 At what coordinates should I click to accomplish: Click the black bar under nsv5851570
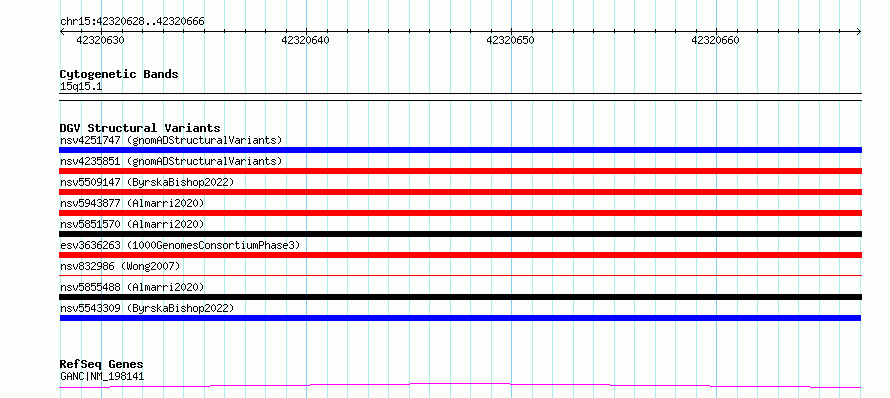460,234
